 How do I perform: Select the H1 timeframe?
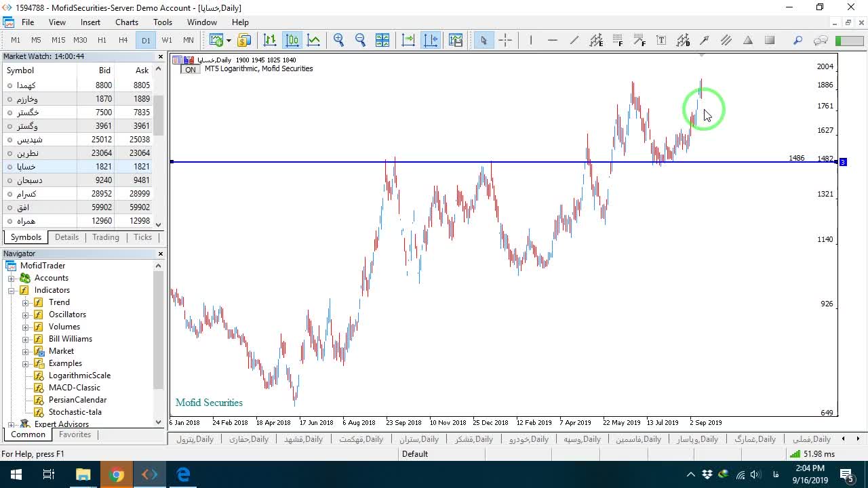[102, 40]
